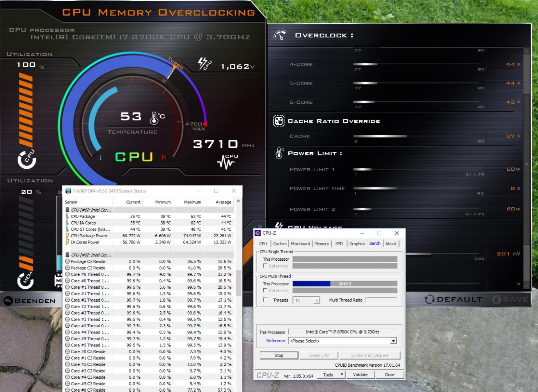Viewport: 538px width, 392px height.
Task: Click the 5-Core ratio slider
Action: coord(415,83)
